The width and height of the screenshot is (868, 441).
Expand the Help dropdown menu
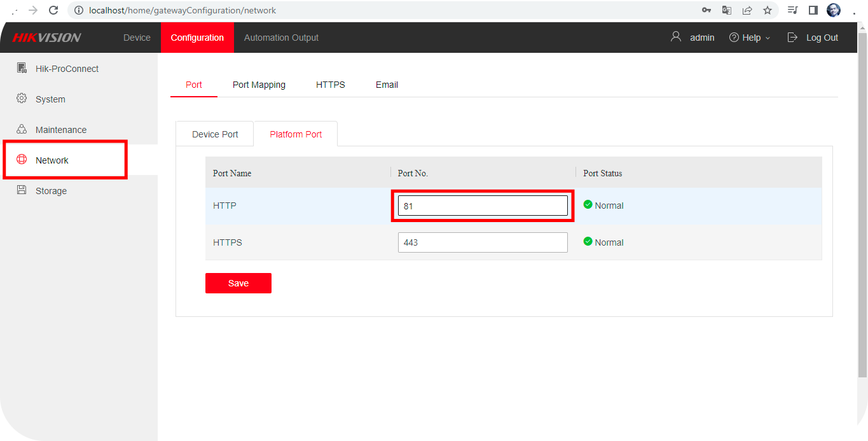click(x=750, y=38)
